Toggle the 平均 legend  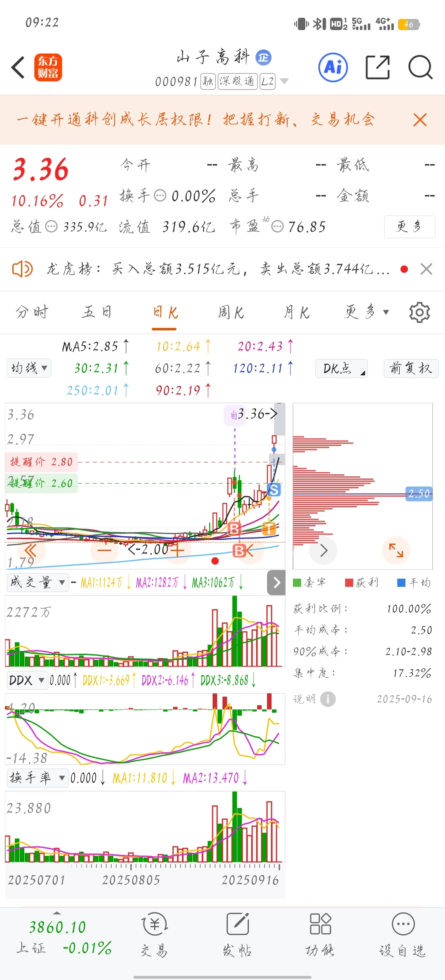tap(414, 583)
